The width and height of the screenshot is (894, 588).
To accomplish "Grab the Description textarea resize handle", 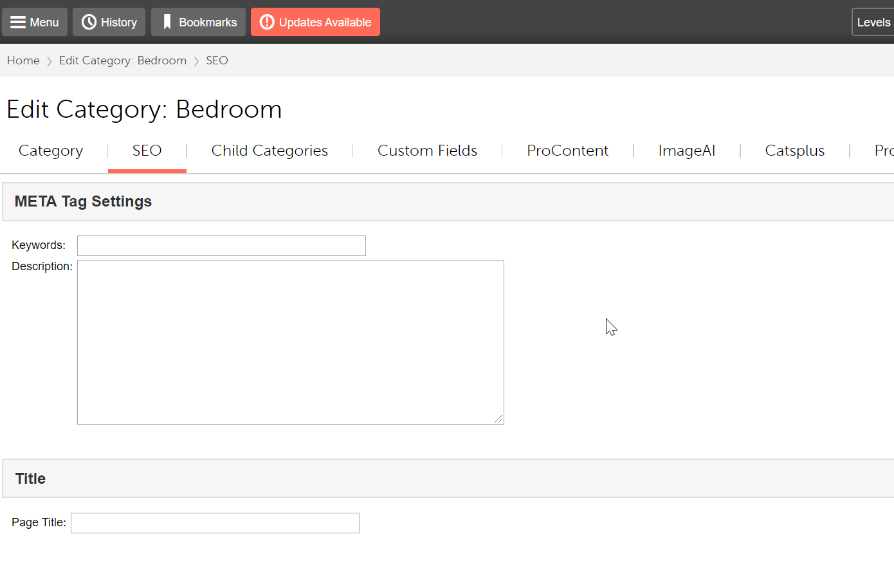I will coord(499,419).
